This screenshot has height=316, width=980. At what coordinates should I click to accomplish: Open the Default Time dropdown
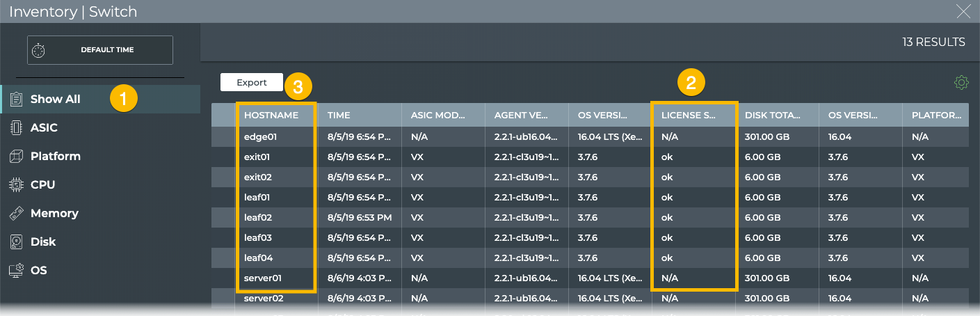point(100,50)
